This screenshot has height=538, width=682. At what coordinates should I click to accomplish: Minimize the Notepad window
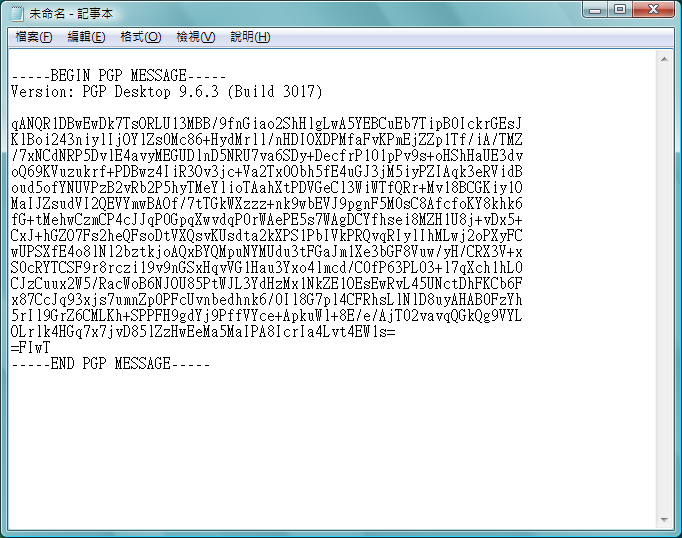pos(595,10)
